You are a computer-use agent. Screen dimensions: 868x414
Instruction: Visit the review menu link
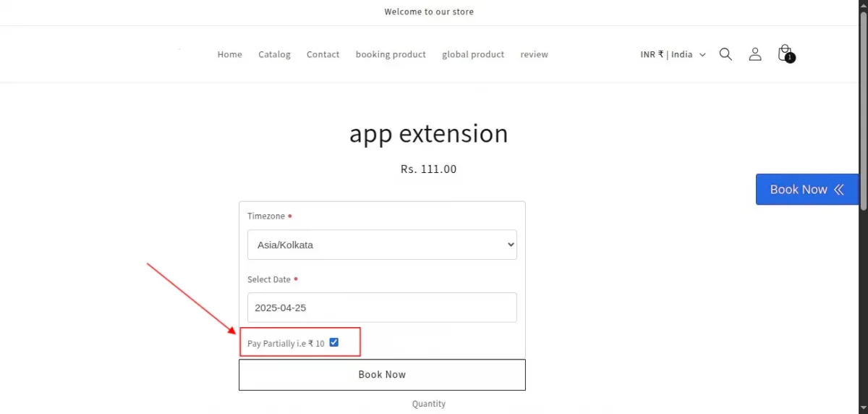tap(534, 54)
